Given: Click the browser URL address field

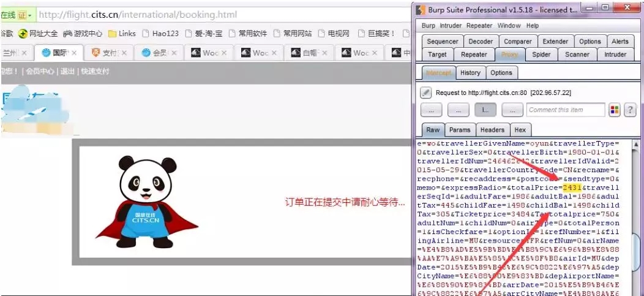Looking at the screenshot, I should 222,15.
